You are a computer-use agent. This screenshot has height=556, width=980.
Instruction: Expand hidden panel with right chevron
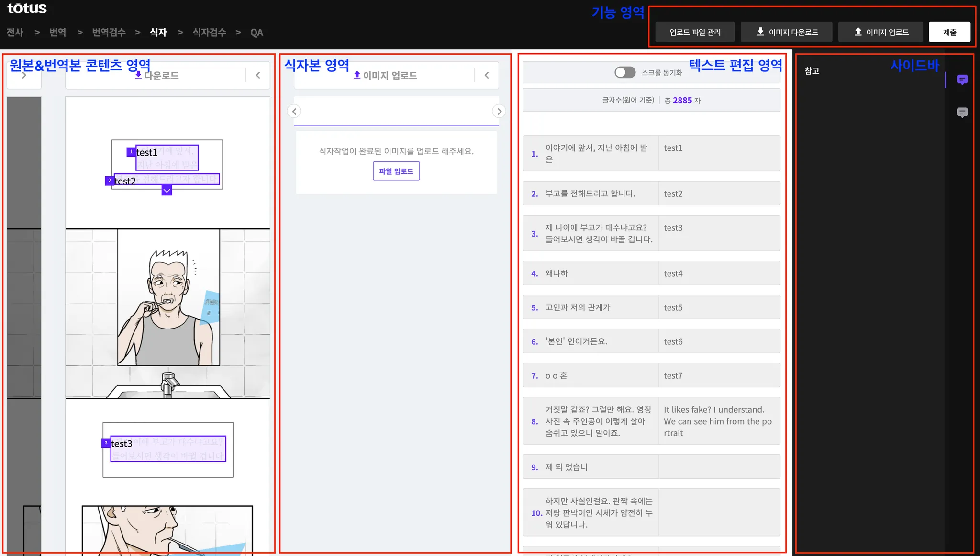(24, 76)
